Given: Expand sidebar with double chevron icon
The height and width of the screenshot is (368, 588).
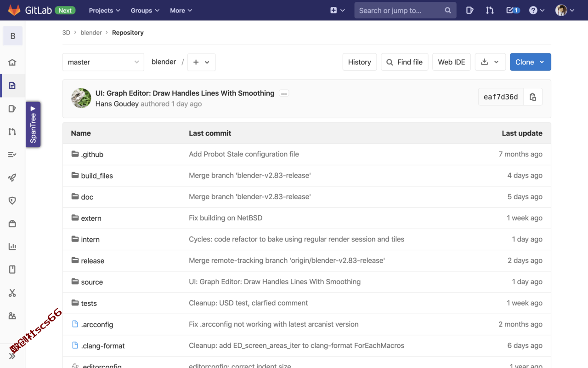Looking at the screenshot, I should coord(12,356).
